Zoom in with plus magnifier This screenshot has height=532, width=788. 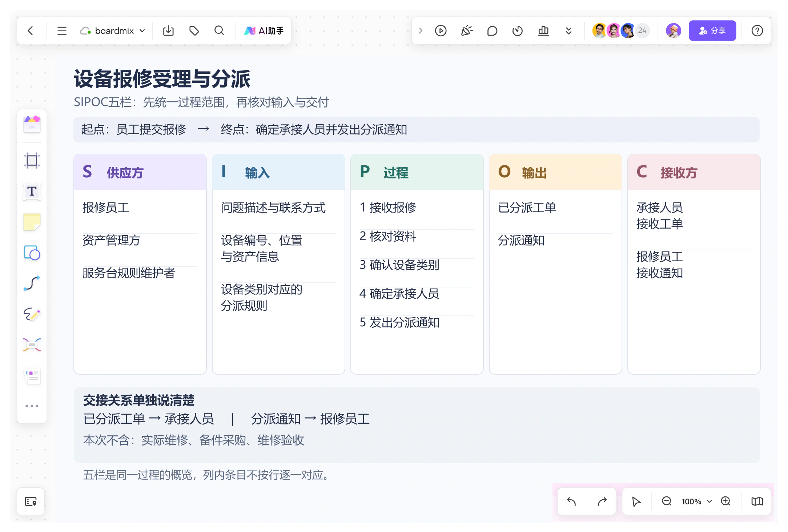(726, 501)
